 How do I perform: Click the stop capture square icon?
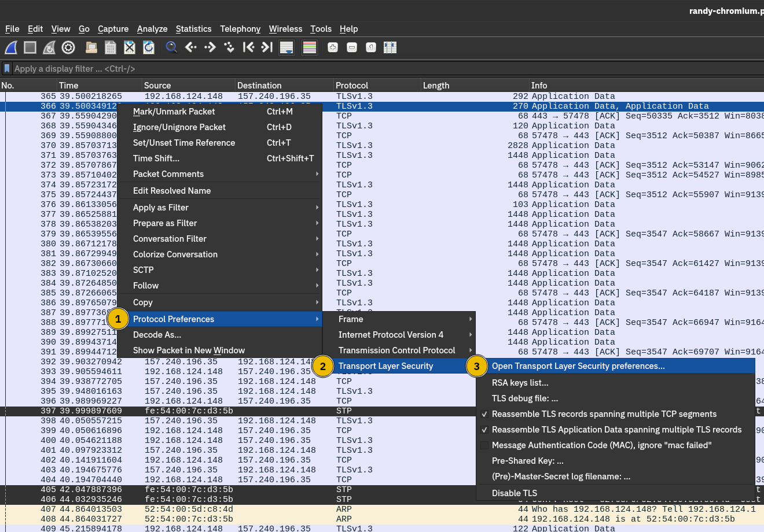[30, 47]
